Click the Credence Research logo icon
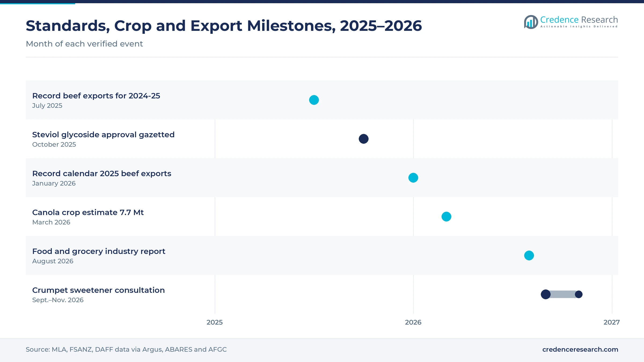This screenshot has height=362, width=644. (531, 22)
